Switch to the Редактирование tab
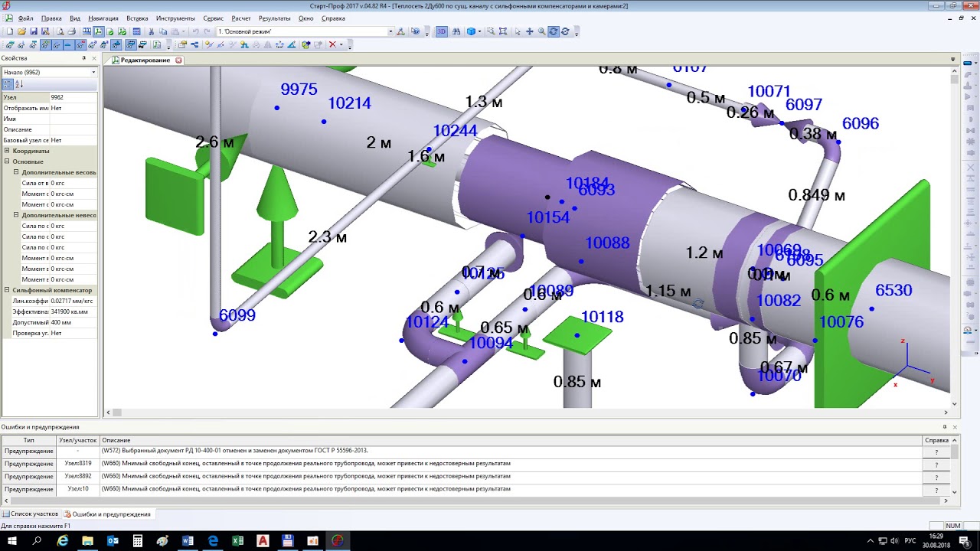The image size is (980, 551). point(145,60)
